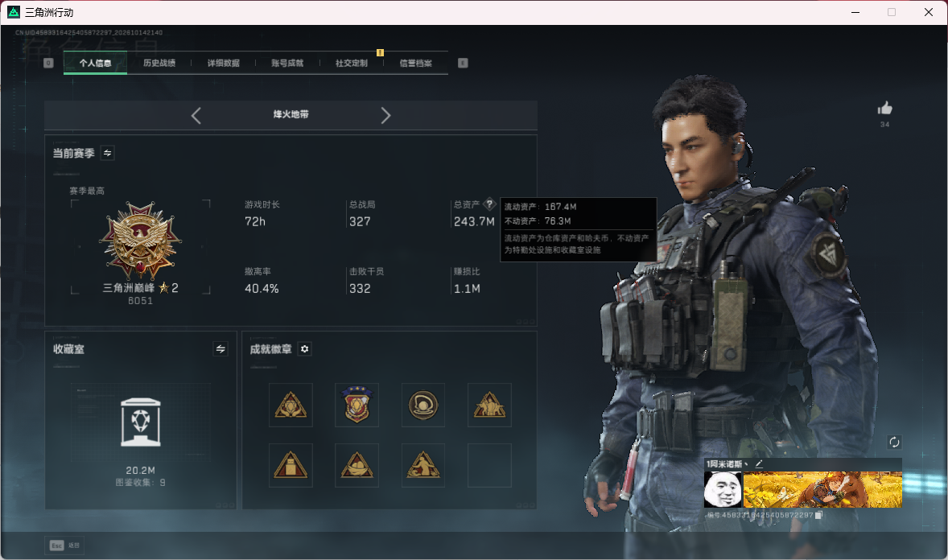Copy the player ID number
This screenshot has width=948, height=560.
pos(818,515)
